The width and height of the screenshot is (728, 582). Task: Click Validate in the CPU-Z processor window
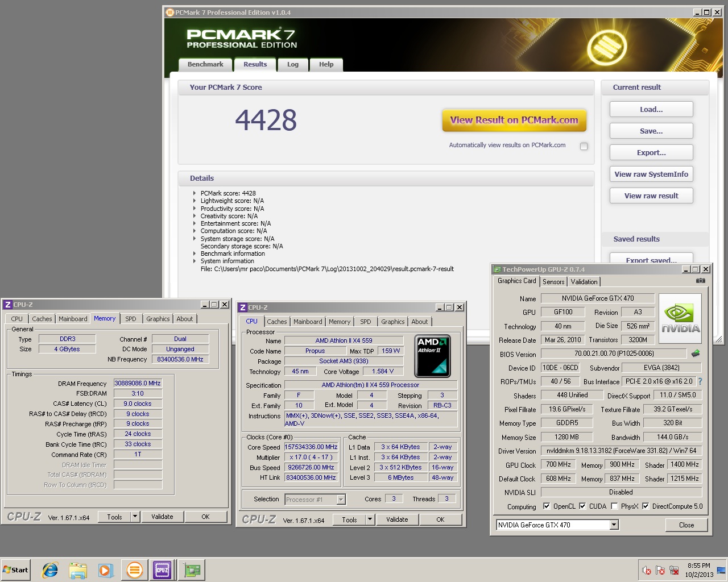tap(397, 519)
